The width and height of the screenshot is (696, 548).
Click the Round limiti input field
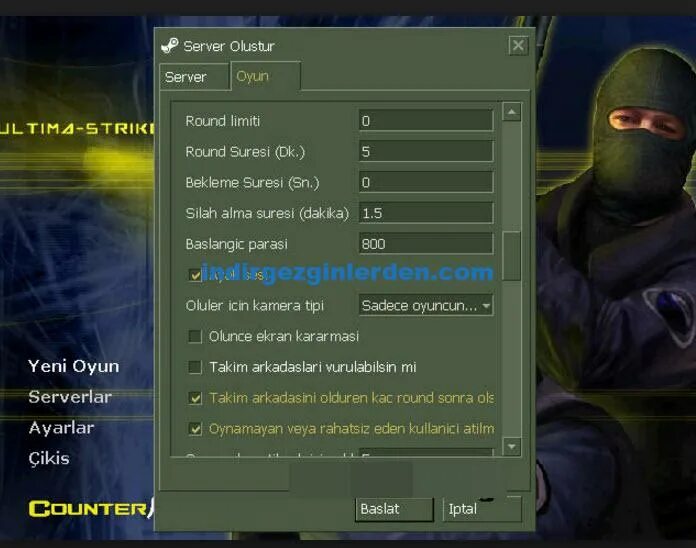tap(426, 121)
